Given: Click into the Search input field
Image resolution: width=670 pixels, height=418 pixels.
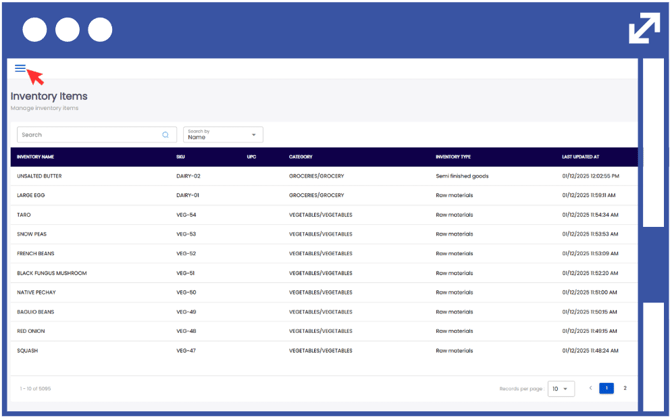Looking at the screenshot, I should coord(90,135).
